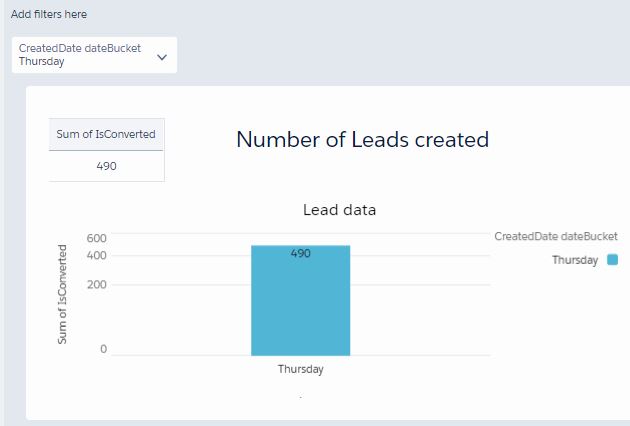Open the CreatedDate dateBucket filter dropdown
Viewport: 630px width, 426px height.
coord(95,55)
